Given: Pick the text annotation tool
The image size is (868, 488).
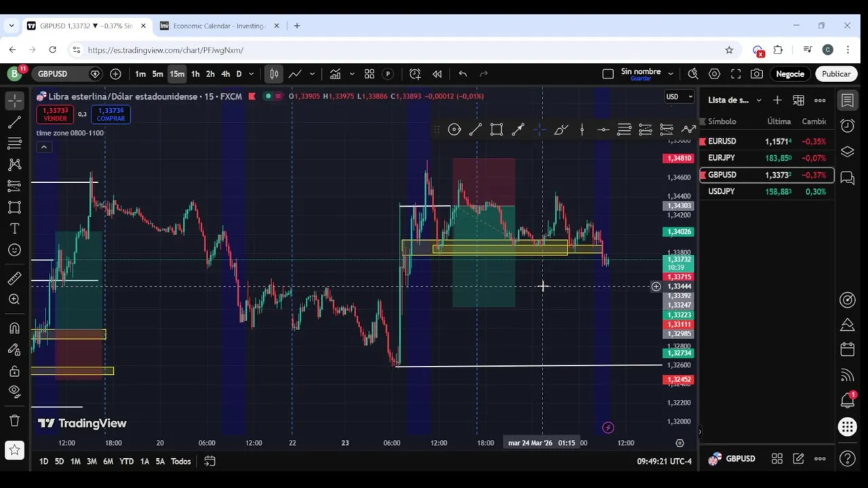Looking at the screenshot, I should click(x=14, y=229).
